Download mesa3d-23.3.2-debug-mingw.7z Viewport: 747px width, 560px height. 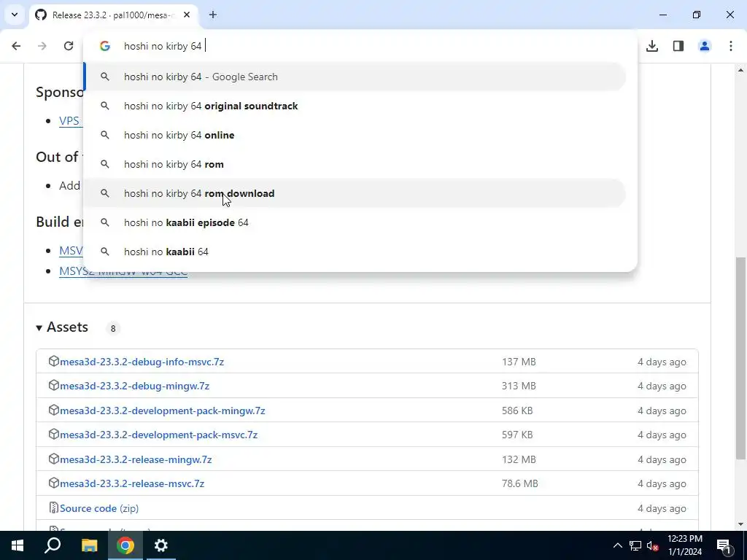coord(135,386)
